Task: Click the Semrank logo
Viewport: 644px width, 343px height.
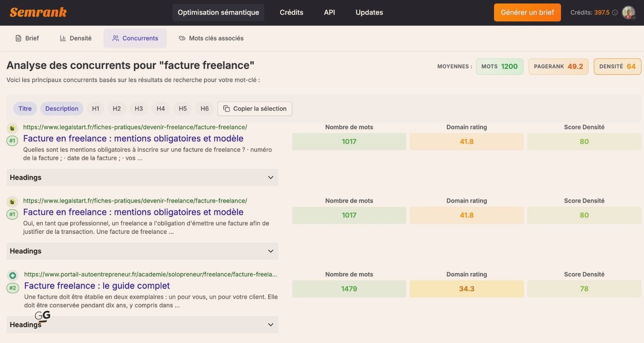Action: [38, 12]
